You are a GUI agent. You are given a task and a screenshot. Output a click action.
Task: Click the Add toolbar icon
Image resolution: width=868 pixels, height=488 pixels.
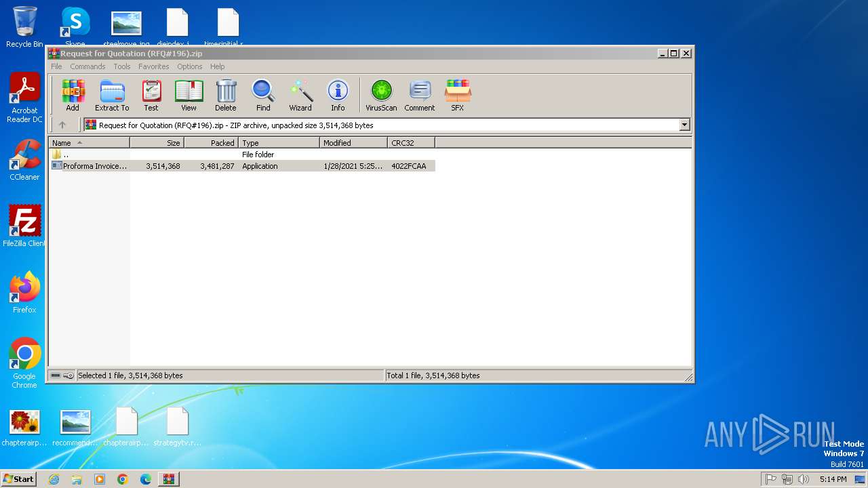pyautogui.click(x=73, y=95)
